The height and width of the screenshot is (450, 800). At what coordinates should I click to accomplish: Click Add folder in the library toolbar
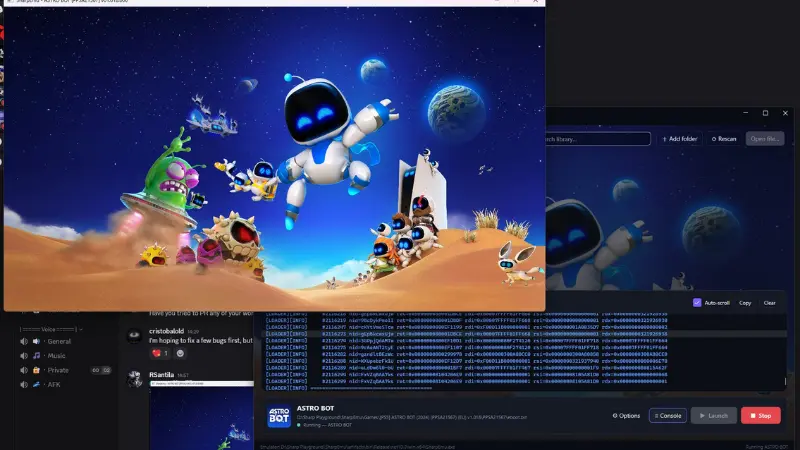679,139
